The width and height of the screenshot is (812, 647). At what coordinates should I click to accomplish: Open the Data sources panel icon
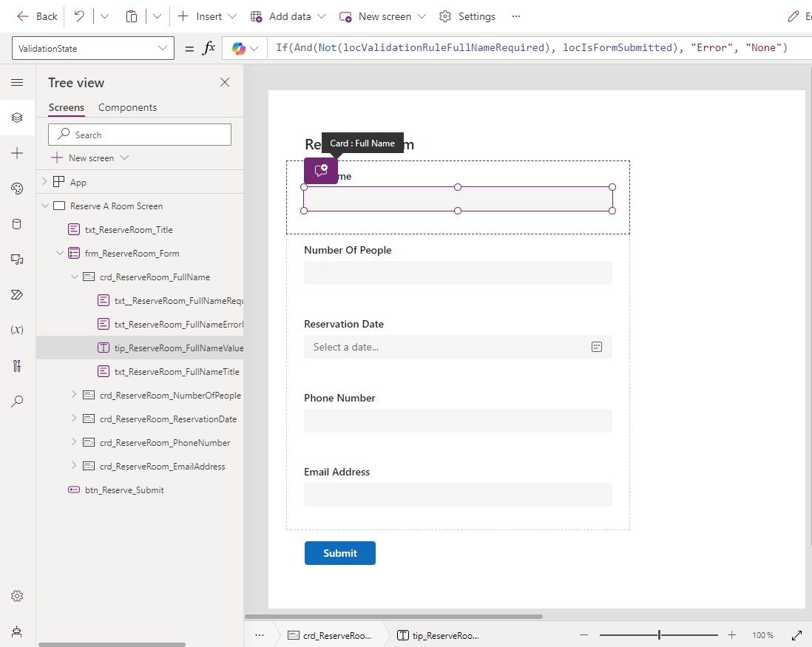(x=17, y=224)
